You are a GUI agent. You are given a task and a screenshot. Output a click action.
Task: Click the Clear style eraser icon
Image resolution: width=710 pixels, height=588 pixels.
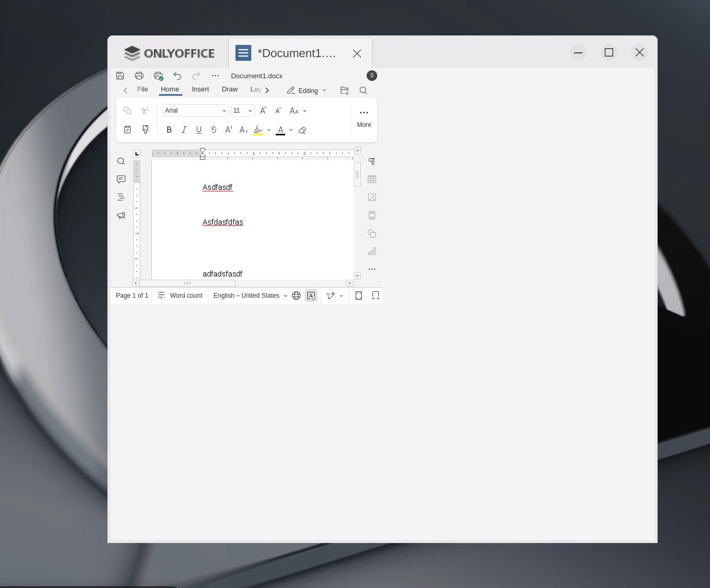coord(303,130)
